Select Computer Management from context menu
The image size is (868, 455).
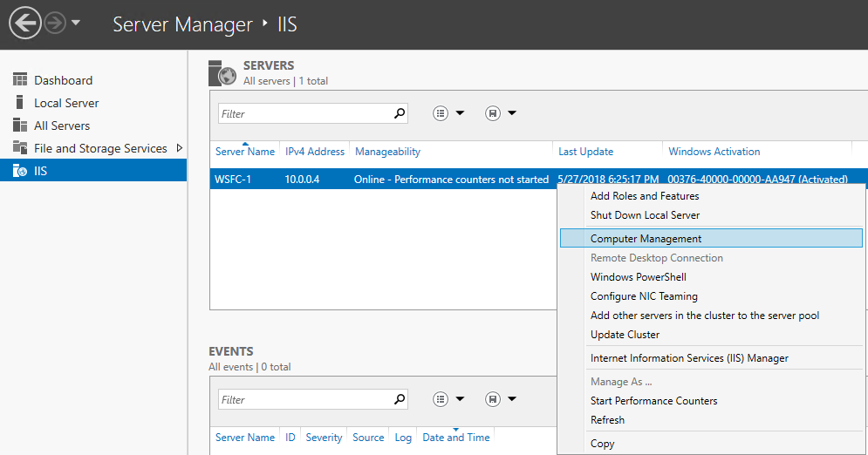point(646,239)
